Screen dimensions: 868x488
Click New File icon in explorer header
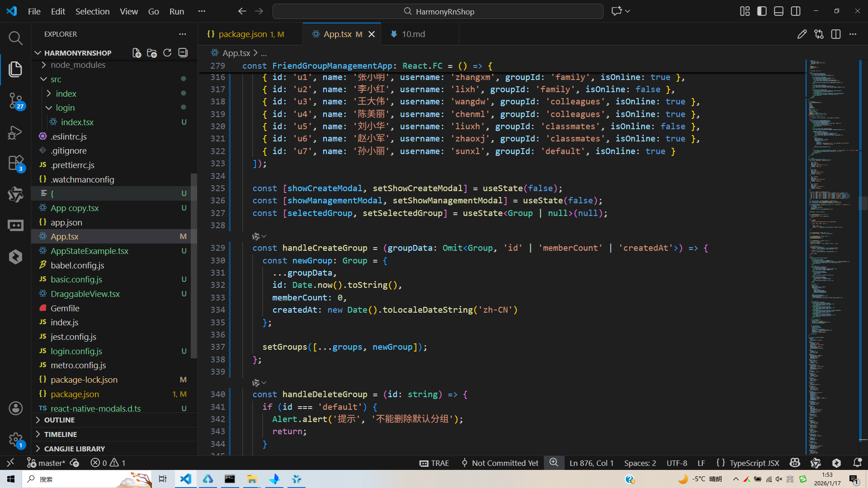pyautogui.click(x=137, y=53)
